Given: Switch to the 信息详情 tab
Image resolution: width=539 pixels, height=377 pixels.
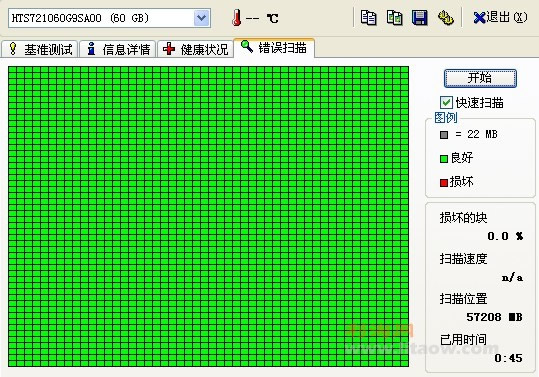Looking at the screenshot, I should 118,49.
